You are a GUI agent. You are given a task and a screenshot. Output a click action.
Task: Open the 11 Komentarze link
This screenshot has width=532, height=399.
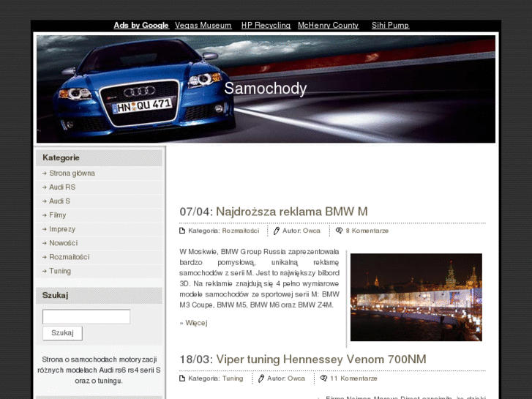[x=353, y=379]
